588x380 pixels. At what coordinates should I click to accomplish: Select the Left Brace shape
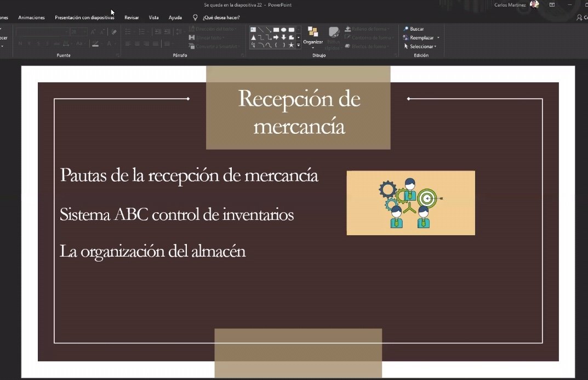tap(276, 45)
